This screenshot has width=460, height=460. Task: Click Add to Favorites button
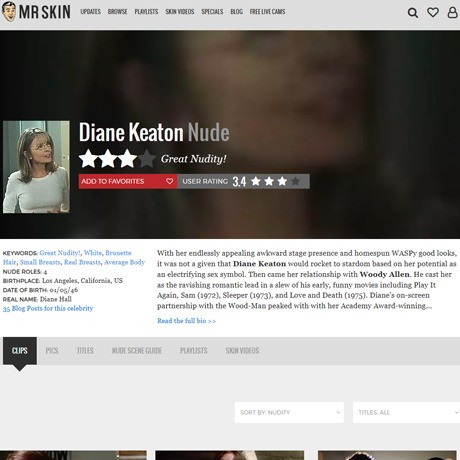pos(128,181)
